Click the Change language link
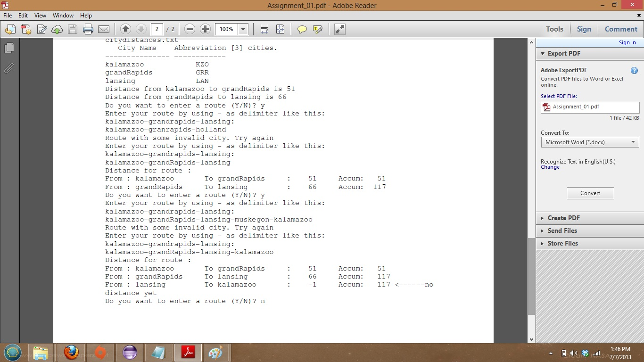Image resolution: width=644 pixels, height=362 pixels. pos(550,167)
